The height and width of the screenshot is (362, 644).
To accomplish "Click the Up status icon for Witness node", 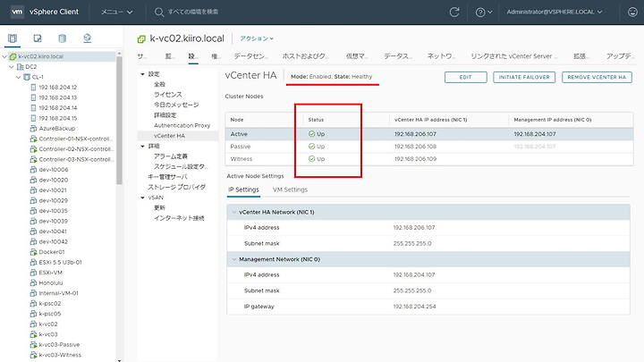I will pyautogui.click(x=312, y=158).
